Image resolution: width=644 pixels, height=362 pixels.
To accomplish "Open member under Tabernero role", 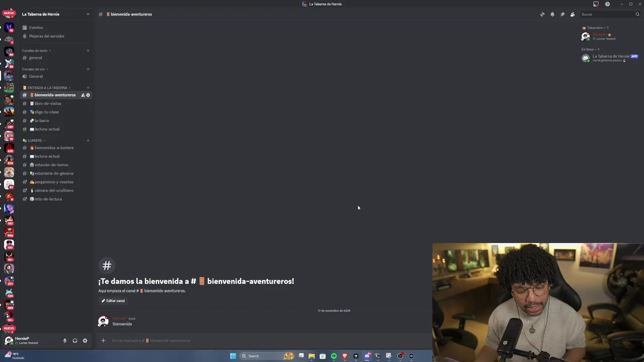I will [x=610, y=36].
